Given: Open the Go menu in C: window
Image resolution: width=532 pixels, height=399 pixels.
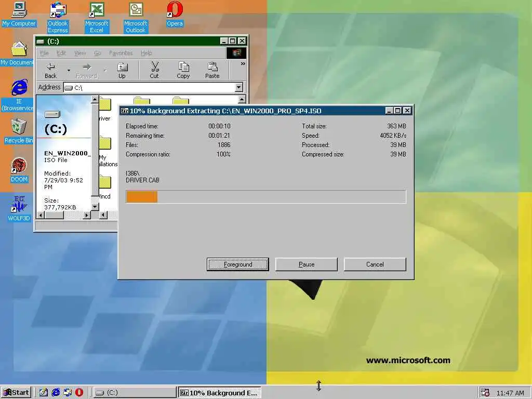Looking at the screenshot, I should [x=97, y=53].
